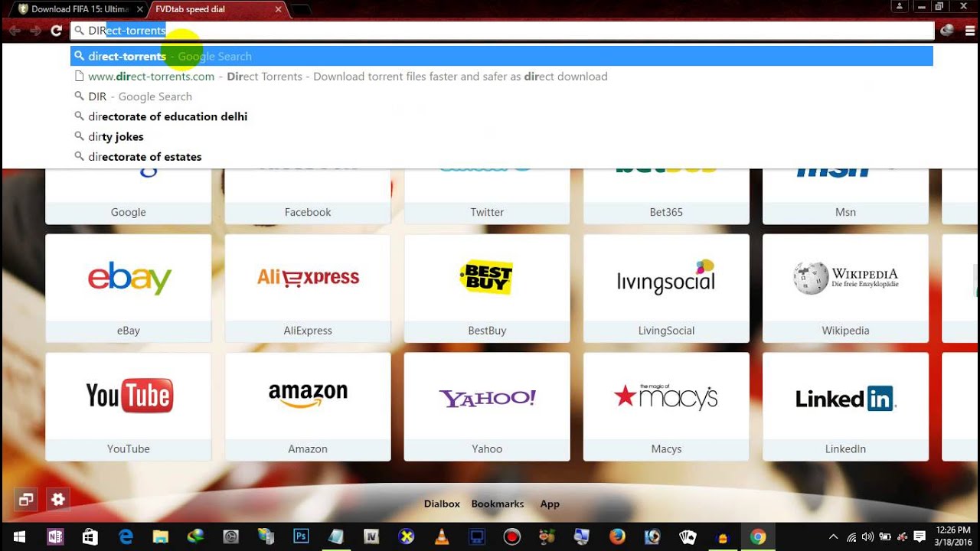Image resolution: width=980 pixels, height=551 pixels.
Task: Pick DIR Google Search suggestion
Action: coord(501,96)
